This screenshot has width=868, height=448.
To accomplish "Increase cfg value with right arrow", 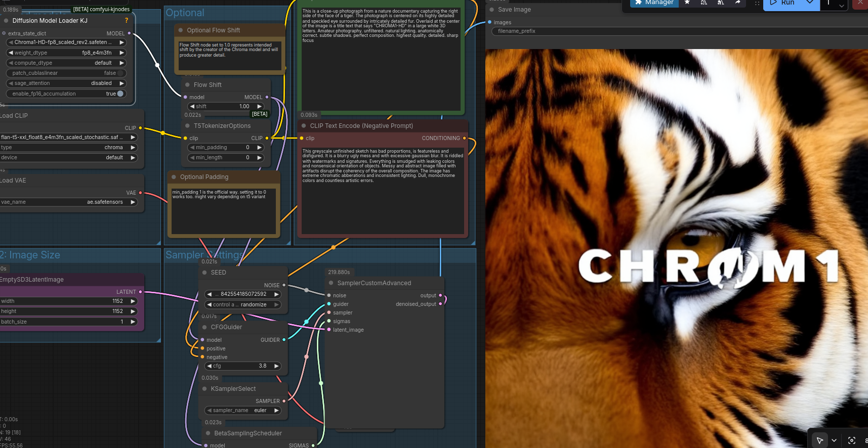I will point(276,366).
